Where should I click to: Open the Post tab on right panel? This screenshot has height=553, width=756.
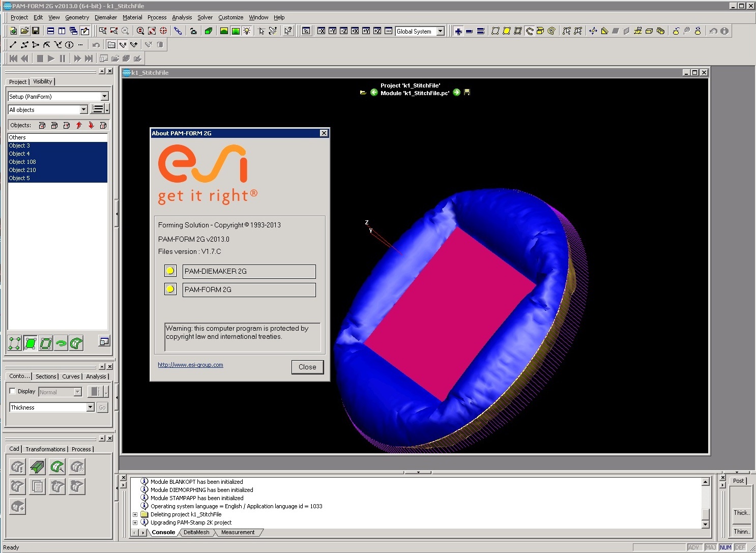click(738, 481)
